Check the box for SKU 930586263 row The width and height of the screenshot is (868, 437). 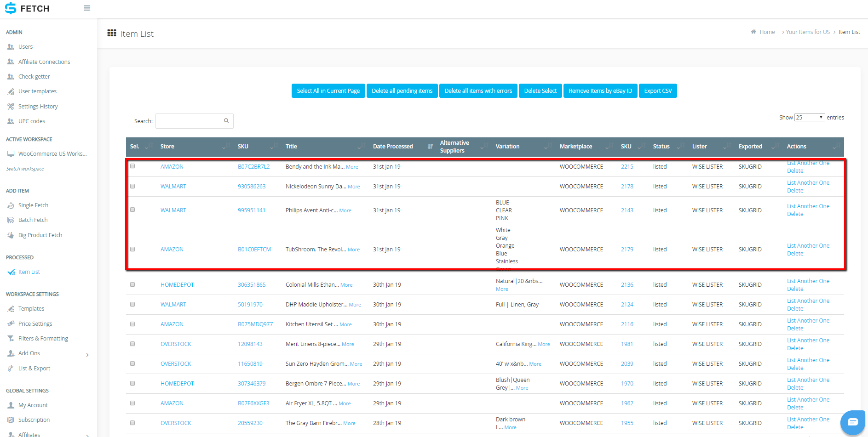pos(132,186)
